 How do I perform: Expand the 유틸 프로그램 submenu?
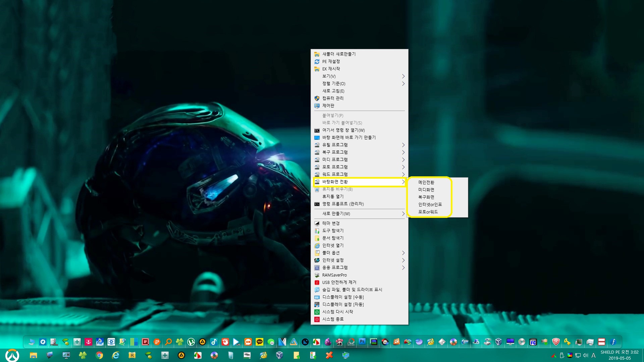pos(360,145)
